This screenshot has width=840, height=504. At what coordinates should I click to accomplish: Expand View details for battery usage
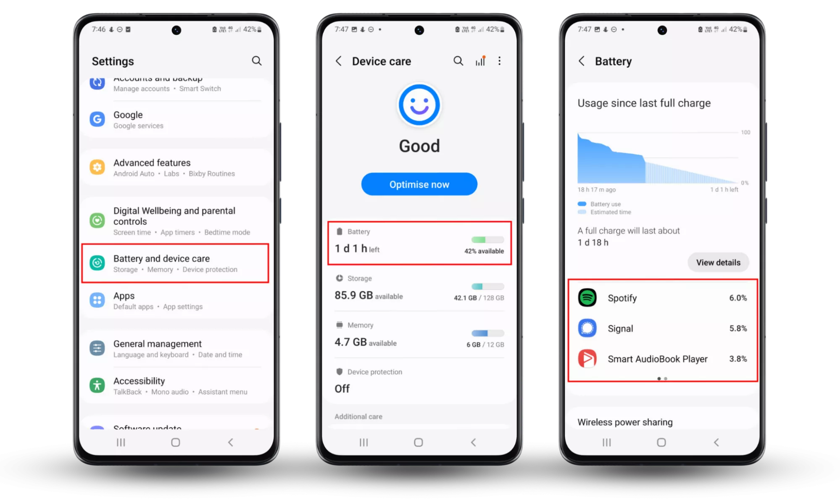click(x=718, y=262)
